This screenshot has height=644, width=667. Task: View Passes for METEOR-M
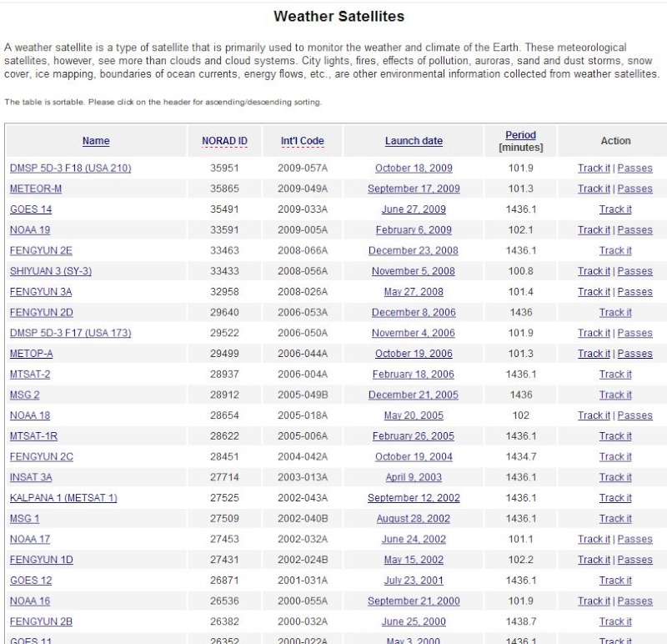[x=634, y=189]
